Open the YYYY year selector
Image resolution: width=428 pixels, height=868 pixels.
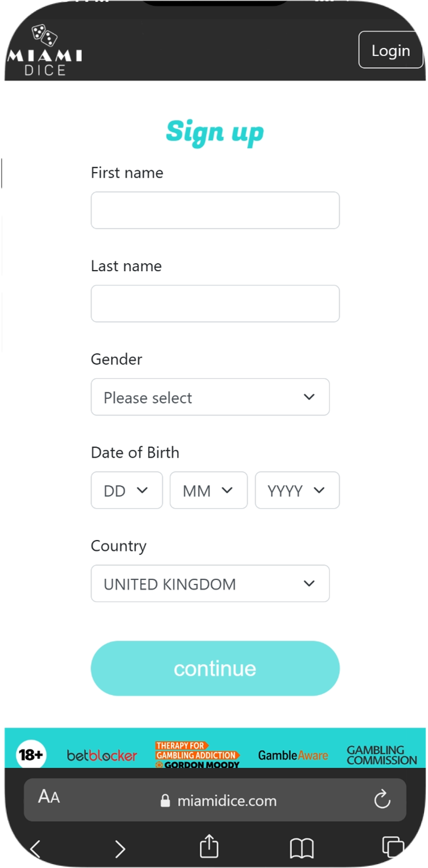297,490
